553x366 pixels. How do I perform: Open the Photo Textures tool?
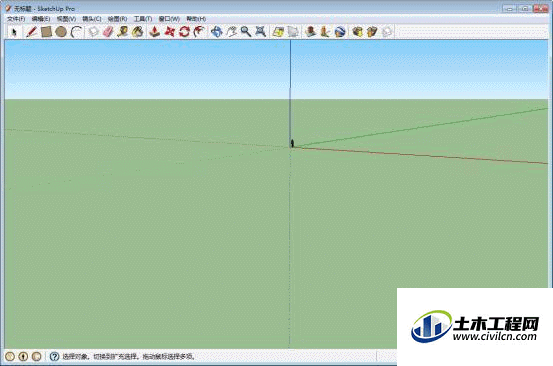[325, 32]
